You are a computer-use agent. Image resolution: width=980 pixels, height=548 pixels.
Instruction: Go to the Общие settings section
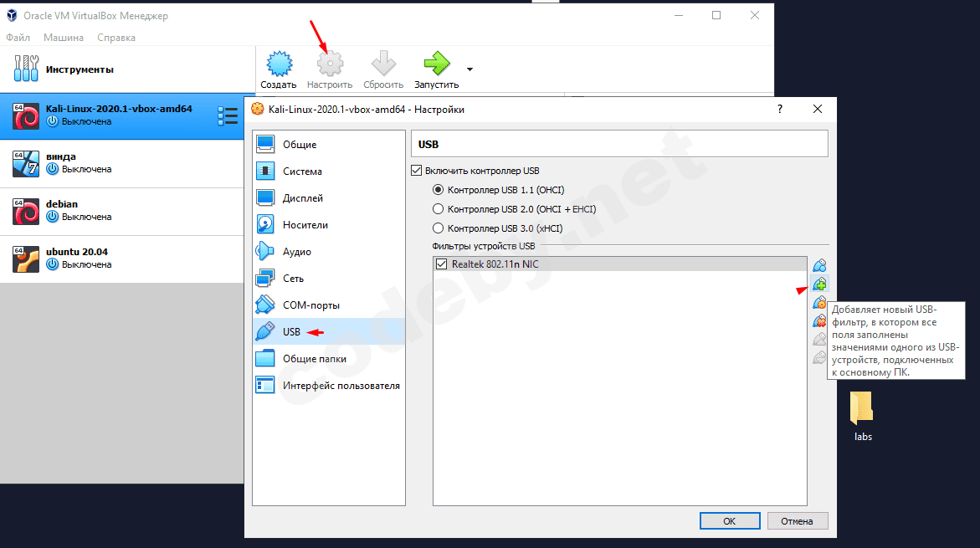(x=329, y=145)
